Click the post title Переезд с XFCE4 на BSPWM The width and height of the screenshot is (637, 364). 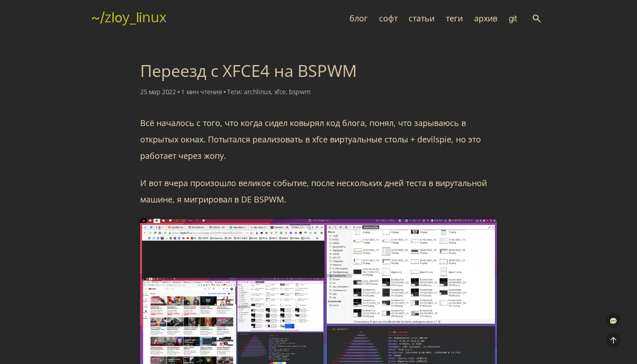click(x=248, y=71)
